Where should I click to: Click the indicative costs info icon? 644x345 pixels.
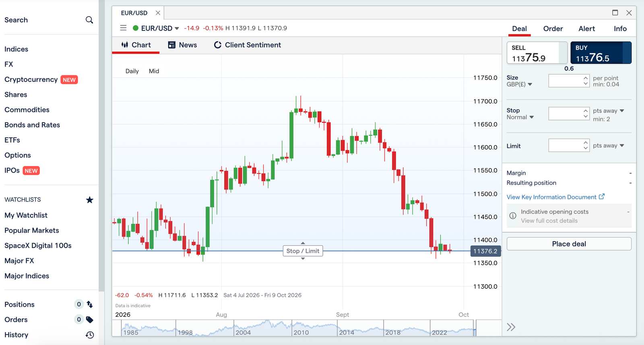513,216
